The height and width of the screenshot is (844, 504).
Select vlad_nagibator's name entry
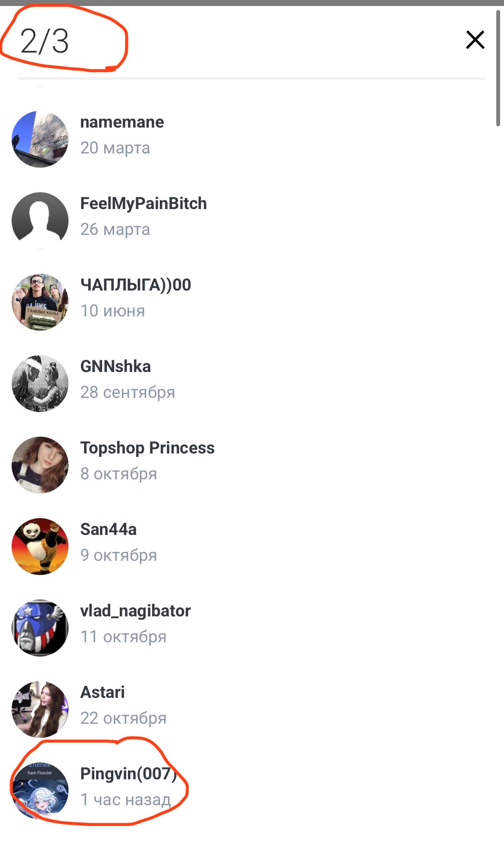click(135, 611)
